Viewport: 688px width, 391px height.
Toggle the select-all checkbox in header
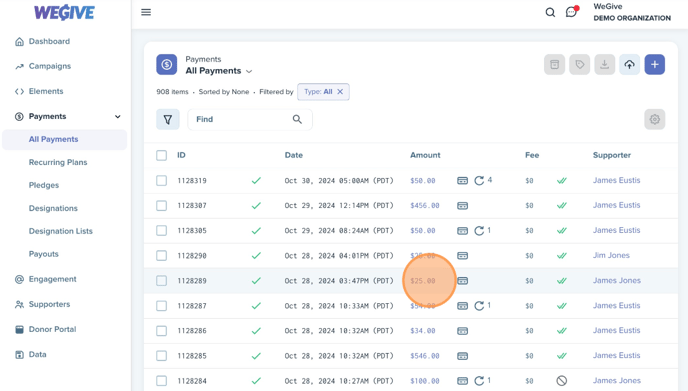161,155
